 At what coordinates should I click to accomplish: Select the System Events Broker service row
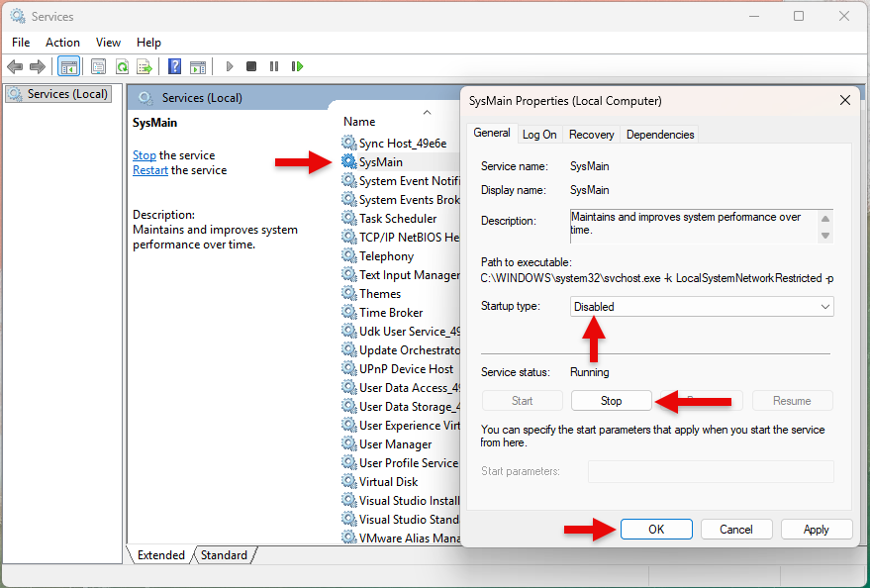pyautogui.click(x=401, y=200)
